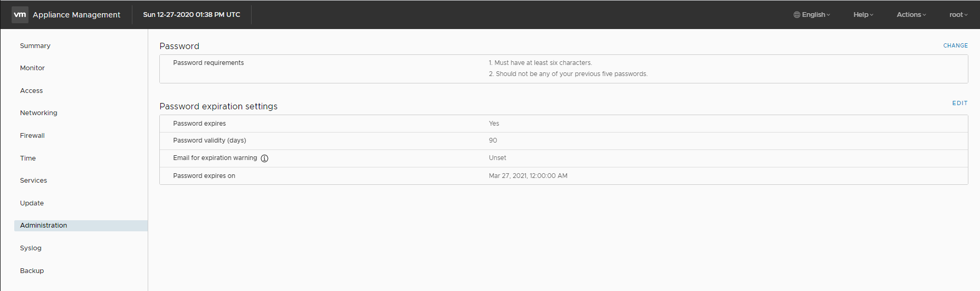Screen dimensions: 980x291
Task: Click the VMware vm logo icon
Action: pos(20,15)
